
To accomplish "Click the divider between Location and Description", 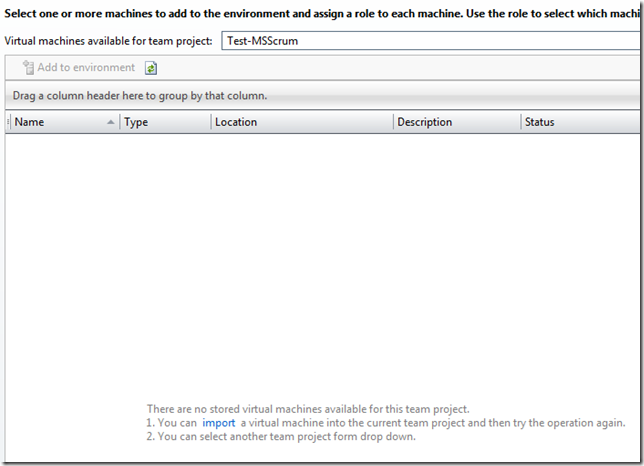I will click(393, 122).
